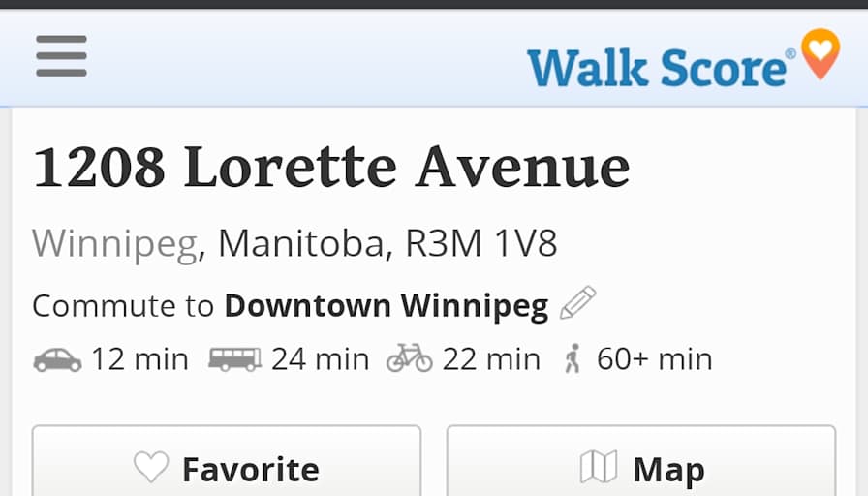Click the 'Commute to' label

click(x=123, y=306)
